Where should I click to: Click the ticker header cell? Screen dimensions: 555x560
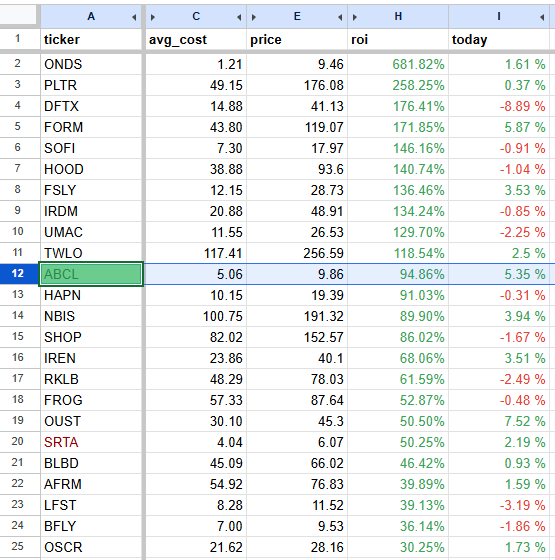pyautogui.click(x=91, y=39)
